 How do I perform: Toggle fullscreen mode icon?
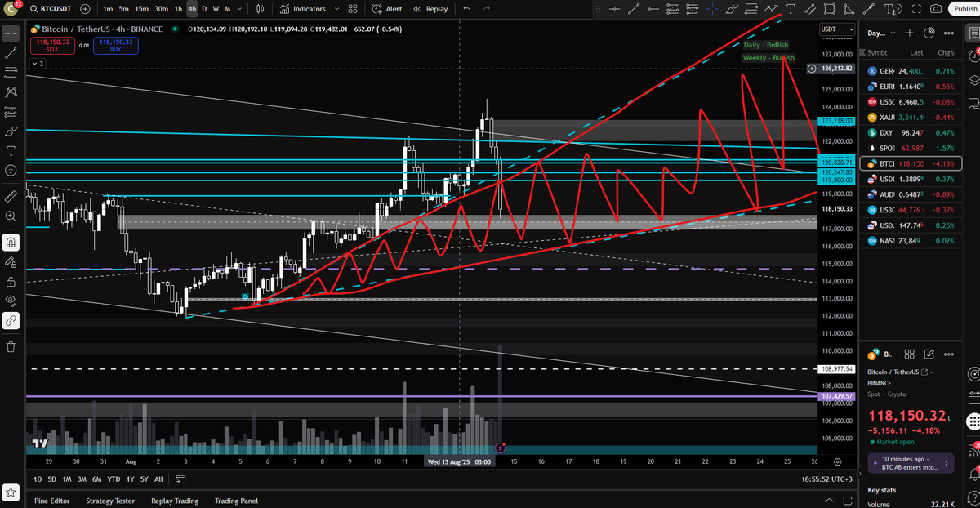[915, 9]
